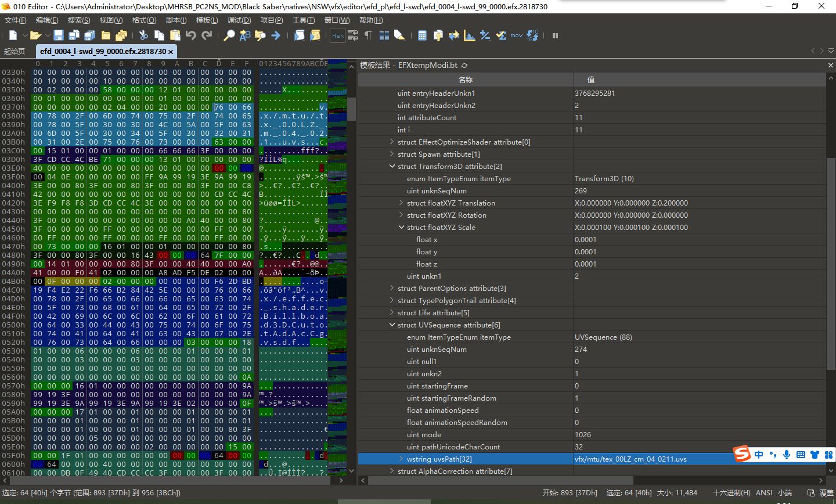
Task: Click the ANSI charset indicator
Action: tap(763, 492)
